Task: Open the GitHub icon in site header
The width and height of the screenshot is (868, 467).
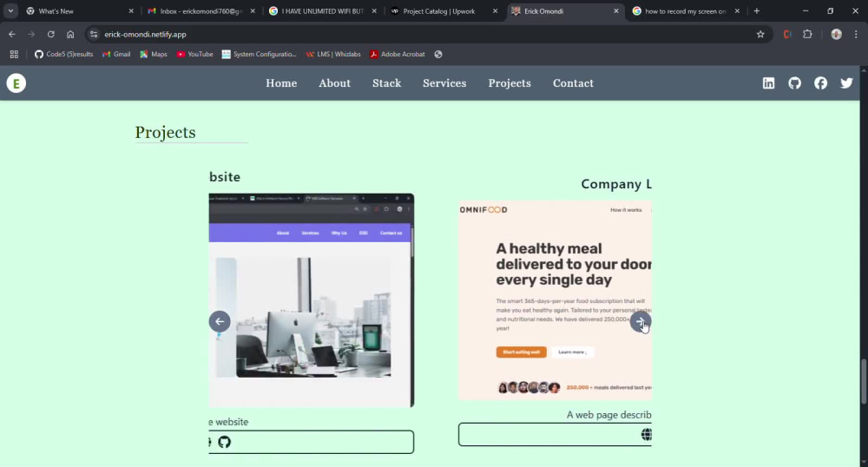Action: (x=794, y=83)
